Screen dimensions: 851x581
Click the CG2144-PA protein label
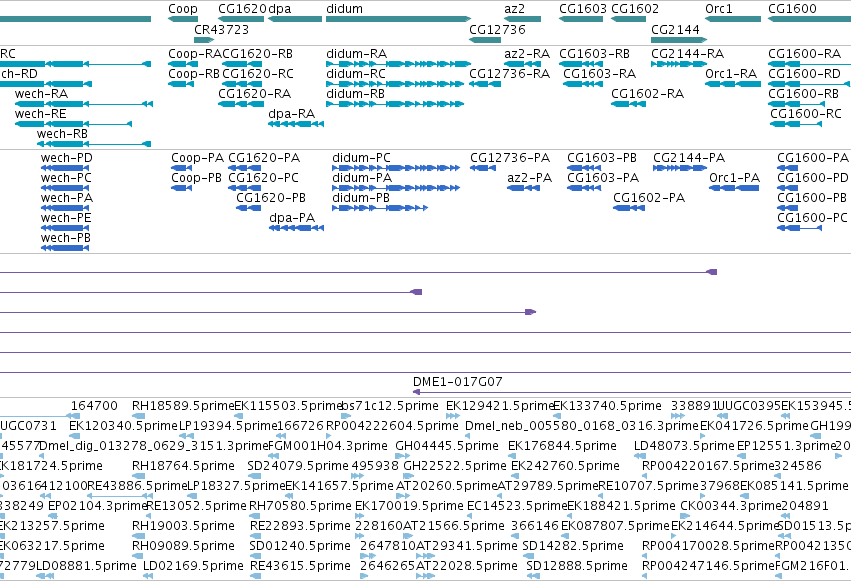point(689,158)
